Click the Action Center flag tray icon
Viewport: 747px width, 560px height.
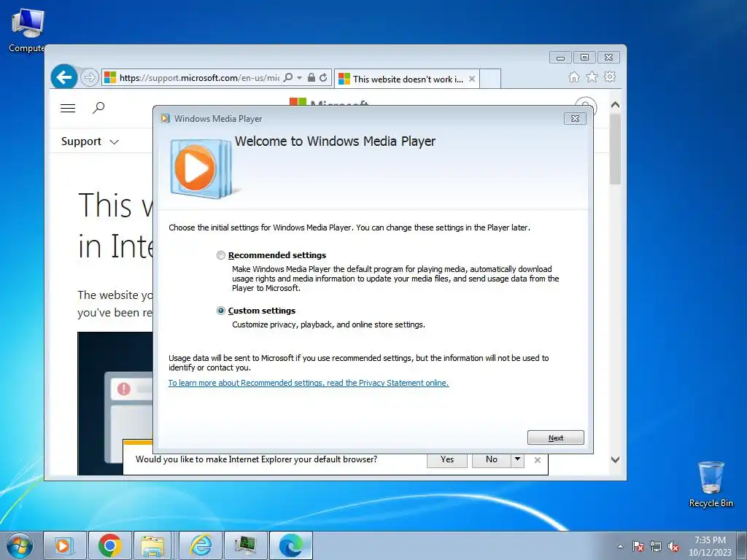[638, 546]
